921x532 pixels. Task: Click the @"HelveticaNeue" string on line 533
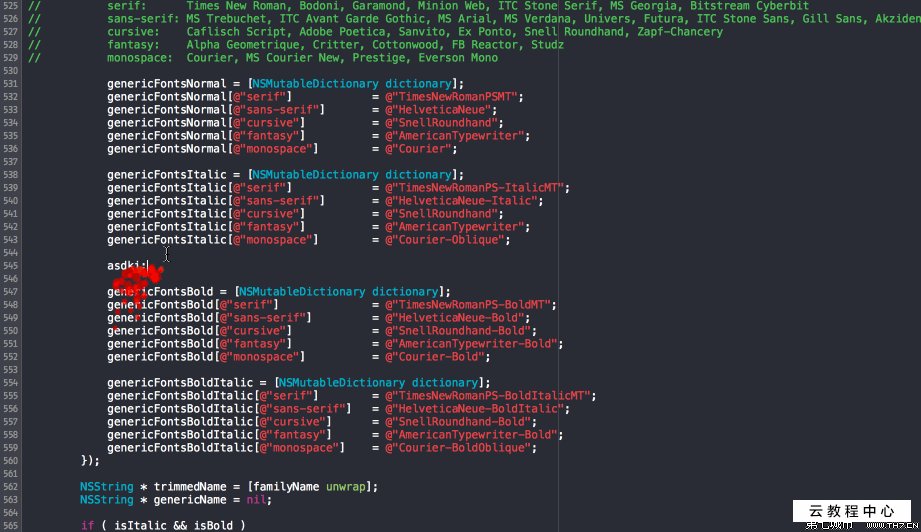pos(438,109)
